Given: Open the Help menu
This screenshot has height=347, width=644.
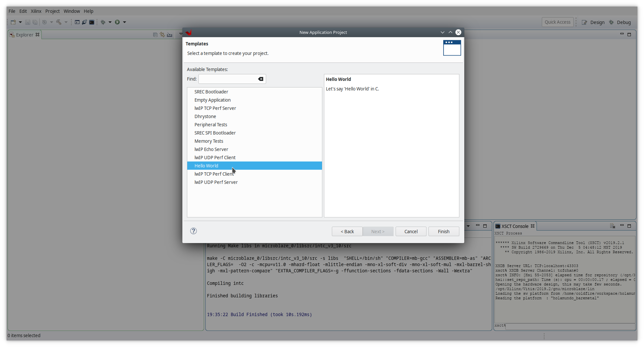Looking at the screenshot, I should tap(88, 11).
